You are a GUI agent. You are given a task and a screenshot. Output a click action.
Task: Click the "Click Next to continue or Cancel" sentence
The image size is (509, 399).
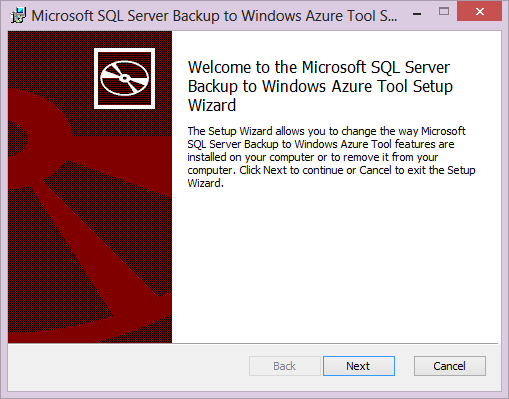pos(316,170)
